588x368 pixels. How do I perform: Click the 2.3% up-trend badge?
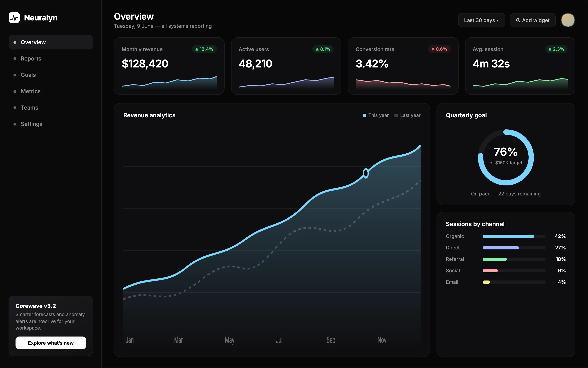(556, 49)
